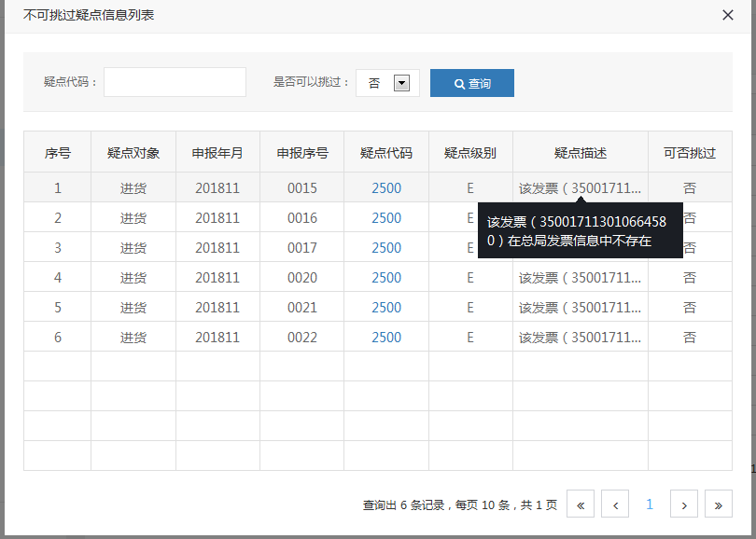Click the 申报序号 column header
756x539 pixels.
click(x=302, y=153)
